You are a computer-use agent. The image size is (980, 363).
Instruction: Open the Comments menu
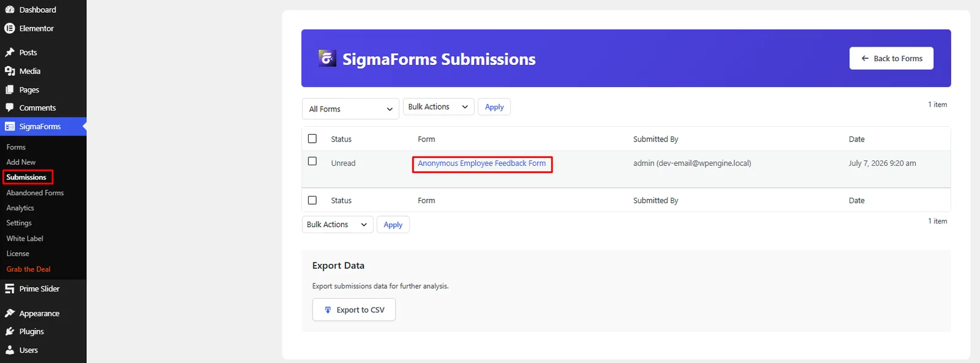click(x=37, y=108)
